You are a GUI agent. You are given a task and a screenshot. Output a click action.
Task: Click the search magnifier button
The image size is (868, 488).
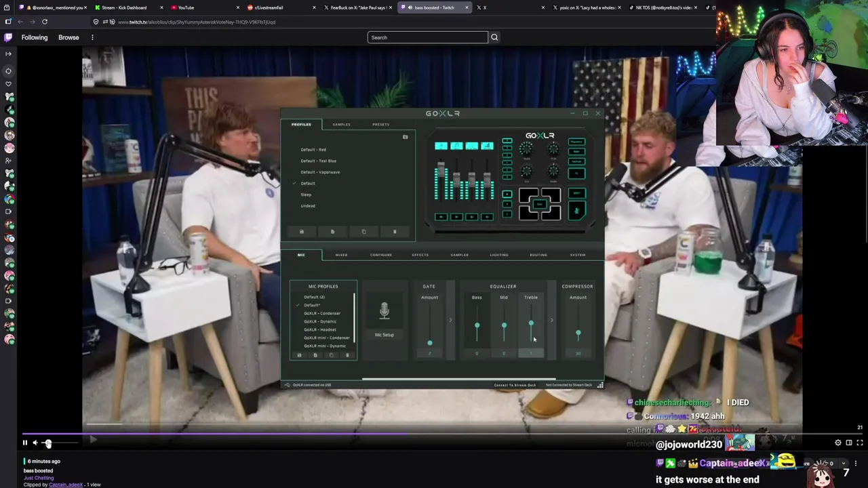point(494,37)
